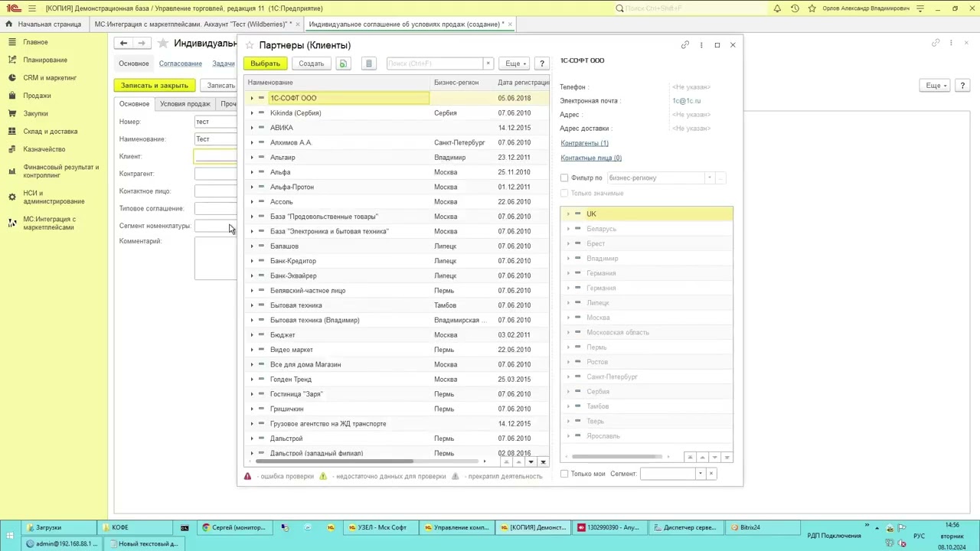This screenshot has height=551, width=980.
Task: Expand the Альтаир partner row
Action: pyautogui.click(x=251, y=157)
